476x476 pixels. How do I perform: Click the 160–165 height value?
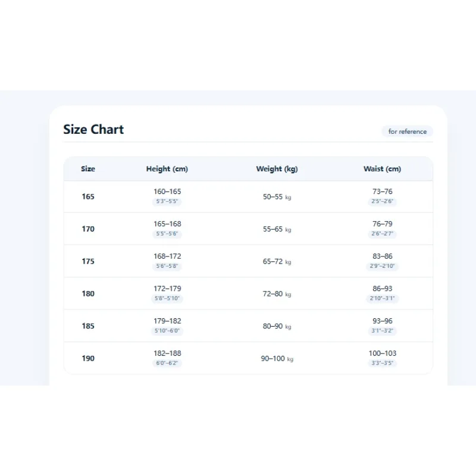pyautogui.click(x=167, y=192)
